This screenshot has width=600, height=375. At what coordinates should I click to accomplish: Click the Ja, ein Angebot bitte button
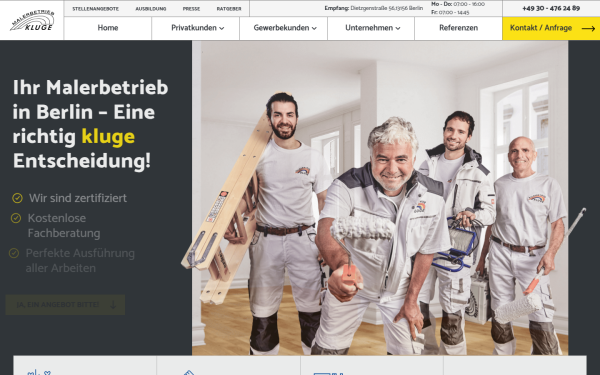[65, 305]
